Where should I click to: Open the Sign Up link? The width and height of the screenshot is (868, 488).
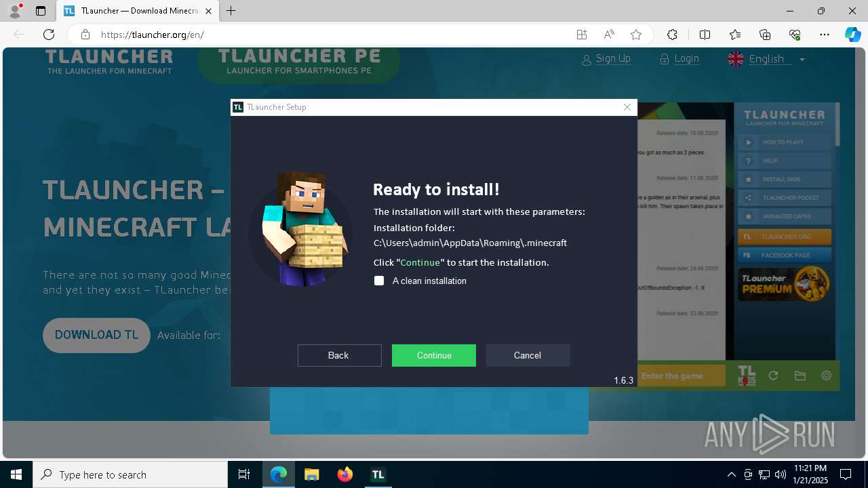click(613, 59)
